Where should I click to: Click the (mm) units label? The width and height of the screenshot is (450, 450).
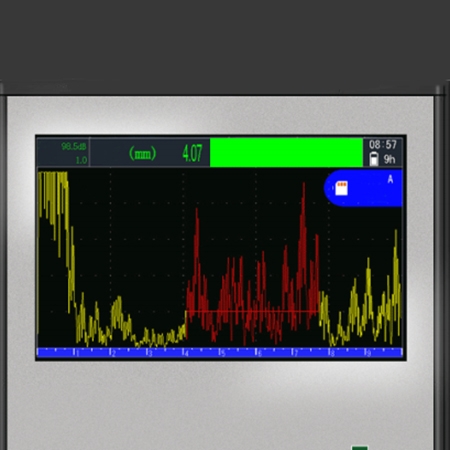click(x=142, y=153)
